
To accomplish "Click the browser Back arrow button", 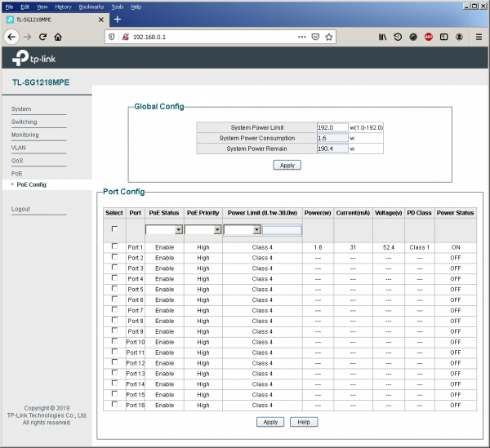I will point(11,37).
